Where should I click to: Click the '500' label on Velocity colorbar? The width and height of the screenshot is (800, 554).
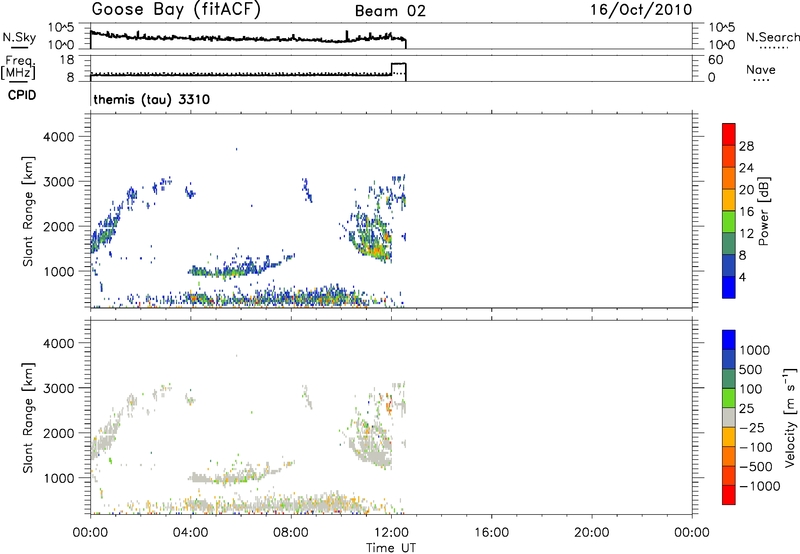point(750,369)
